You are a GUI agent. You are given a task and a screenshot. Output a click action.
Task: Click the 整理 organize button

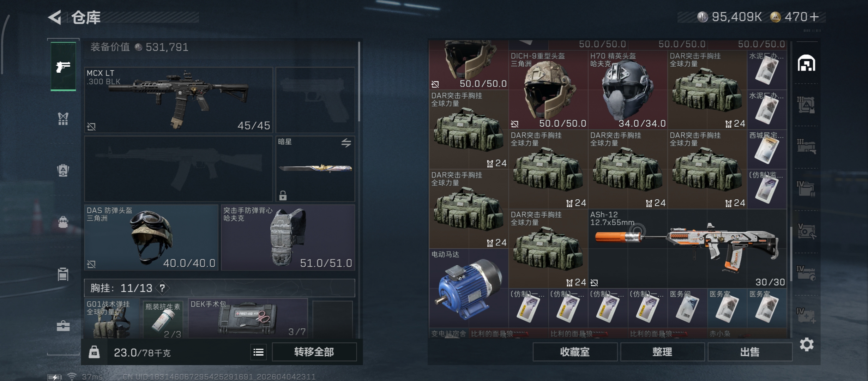662,352
